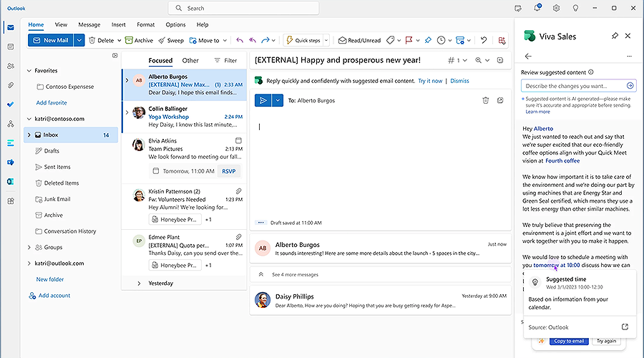The width and height of the screenshot is (644, 358).
Task: Click the Search box
Action: (243, 8)
